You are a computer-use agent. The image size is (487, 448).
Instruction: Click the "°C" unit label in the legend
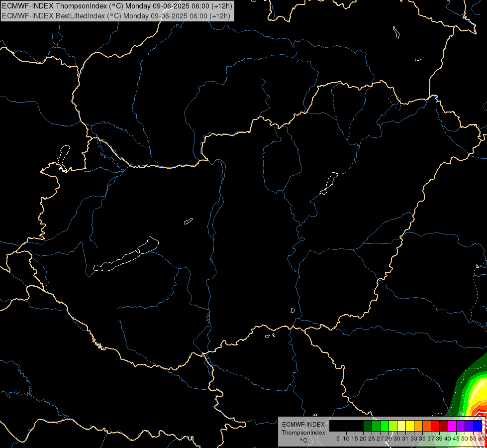click(303, 441)
